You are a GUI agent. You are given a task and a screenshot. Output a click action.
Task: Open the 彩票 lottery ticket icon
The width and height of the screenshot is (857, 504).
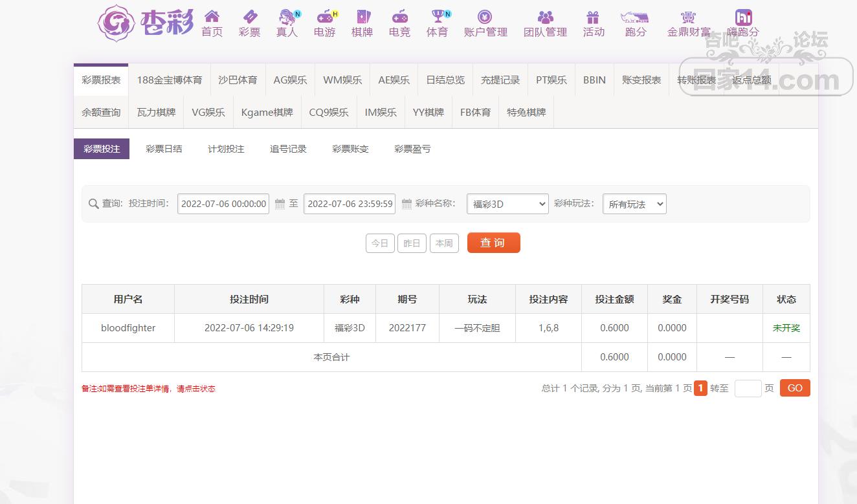point(249,17)
